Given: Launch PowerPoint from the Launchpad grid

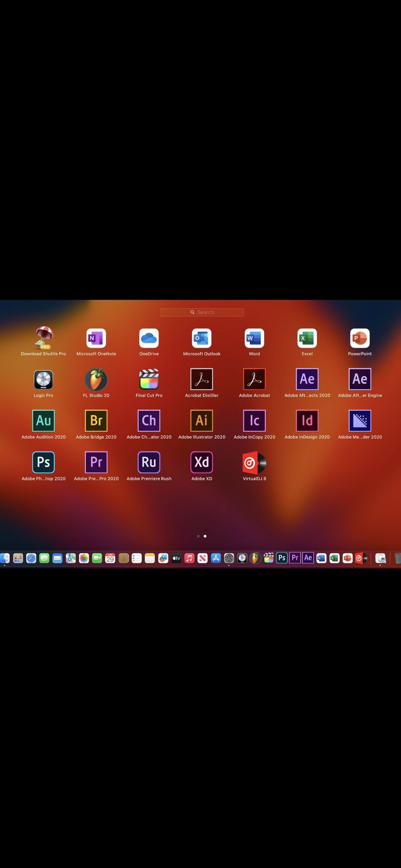Looking at the screenshot, I should (360, 338).
